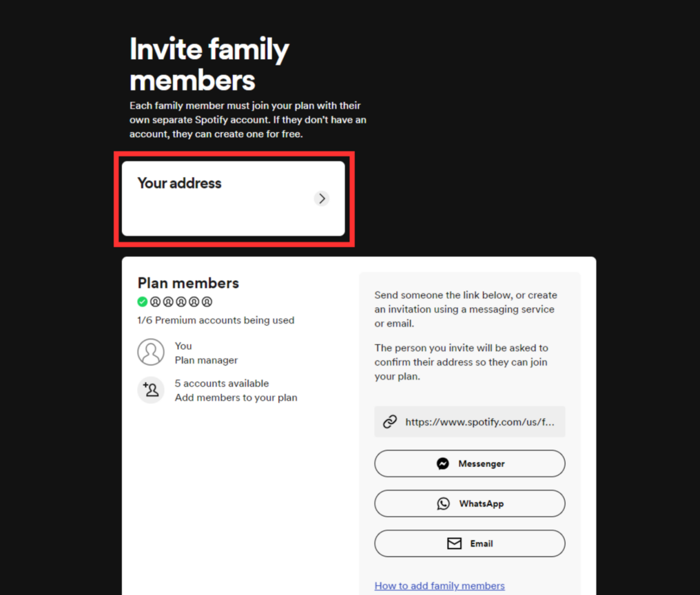Click the green checkmark member avatar
This screenshot has width=700, height=595.
pyautogui.click(x=142, y=301)
